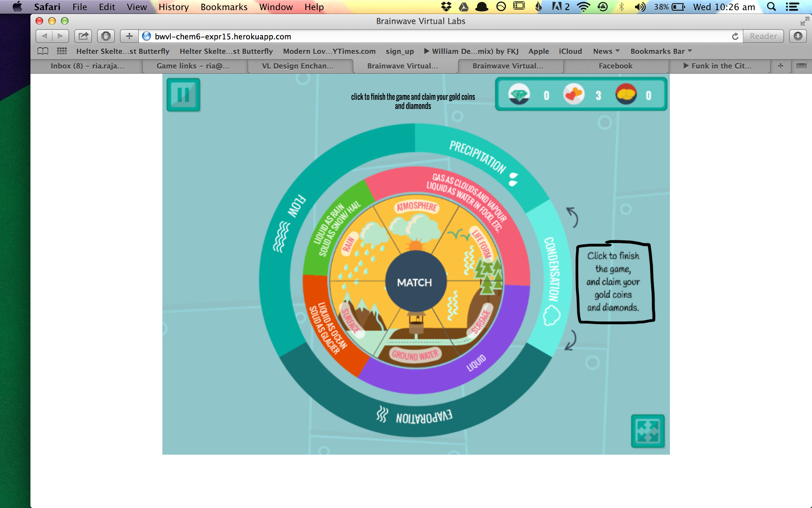Click the Wi-Fi status icon
This screenshot has width=812, height=508.
(584, 7)
